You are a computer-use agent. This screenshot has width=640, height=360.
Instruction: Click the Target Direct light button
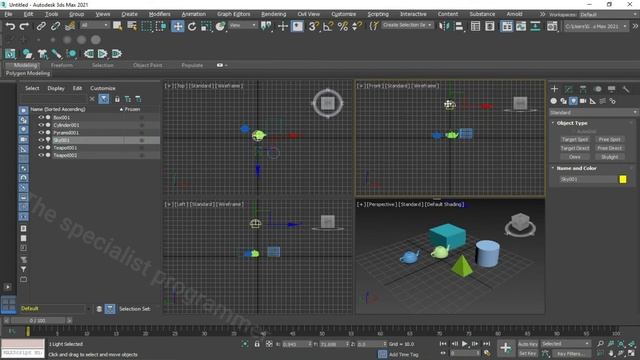575,148
